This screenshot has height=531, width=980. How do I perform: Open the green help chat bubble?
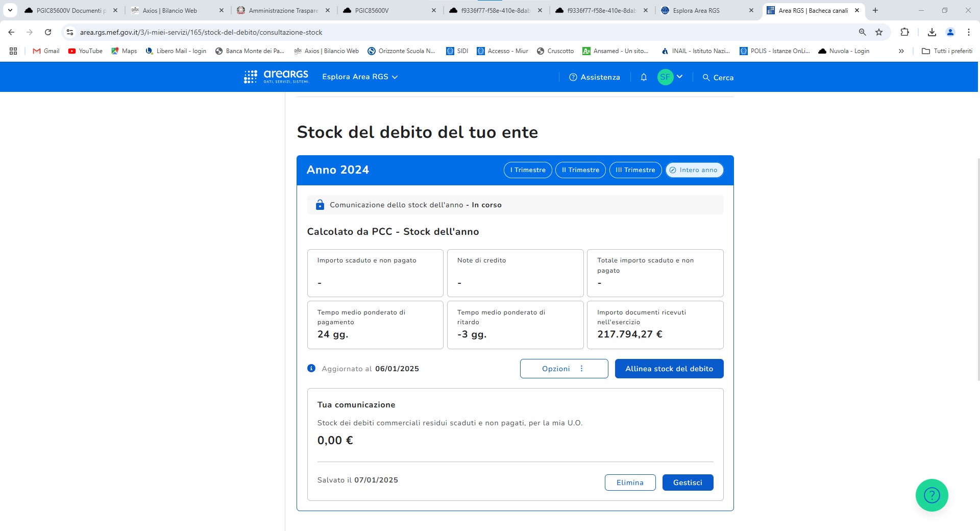tap(932, 495)
